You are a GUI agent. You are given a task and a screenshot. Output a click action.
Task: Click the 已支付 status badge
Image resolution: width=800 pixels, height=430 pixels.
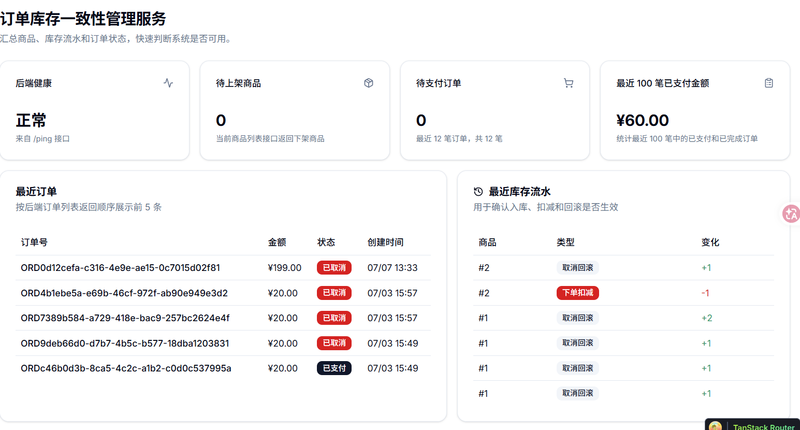334,368
